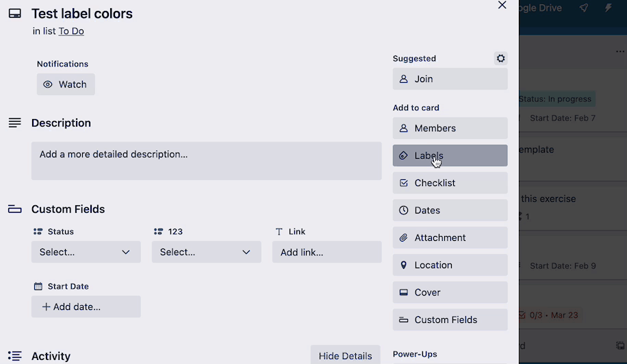Click the Members person icon
Image resolution: width=627 pixels, height=364 pixels.
[x=403, y=128]
